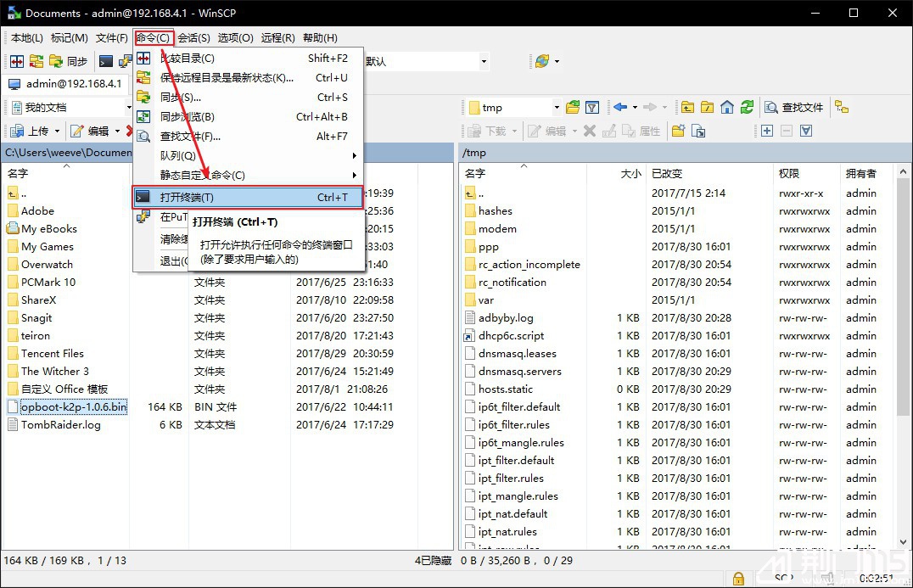Expand the 上传 upload dropdown arrow
The width and height of the screenshot is (913, 588).
click(57, 131)
